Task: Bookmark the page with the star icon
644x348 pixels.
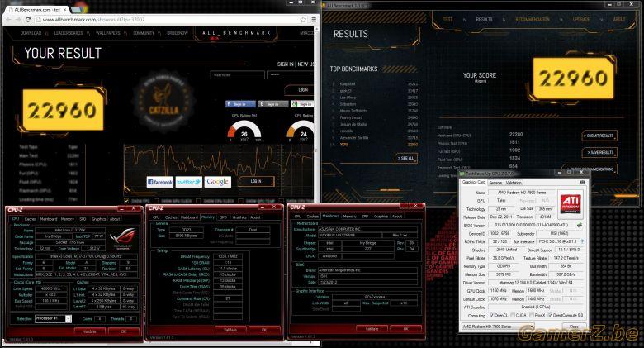Action: (303, 19)
